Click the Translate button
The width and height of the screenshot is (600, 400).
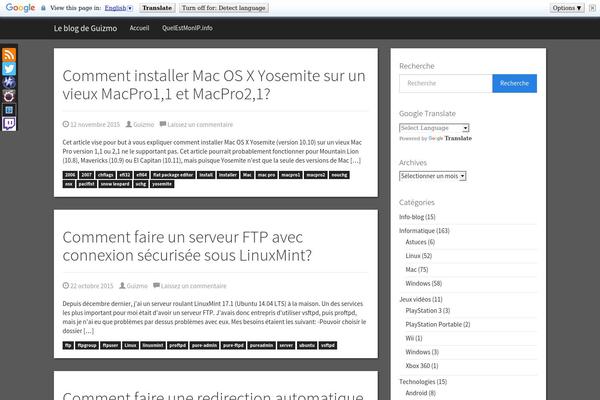click(x=157, y=8)
